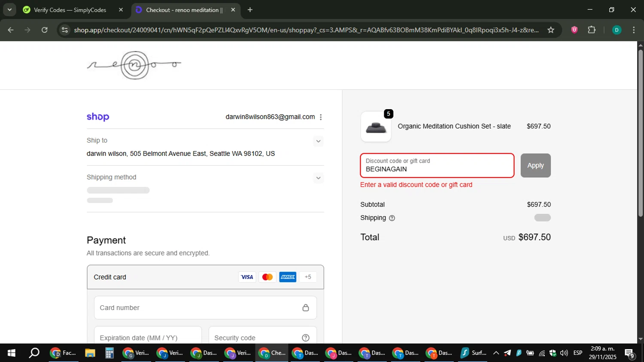
Task: Apply the discount code
Action: 535,165
